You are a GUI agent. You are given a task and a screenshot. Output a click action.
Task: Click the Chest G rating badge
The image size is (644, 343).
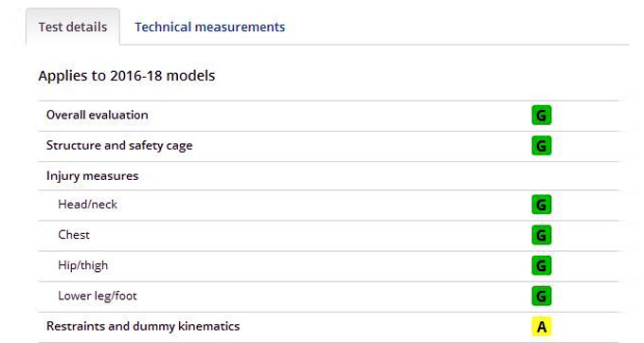542,235
